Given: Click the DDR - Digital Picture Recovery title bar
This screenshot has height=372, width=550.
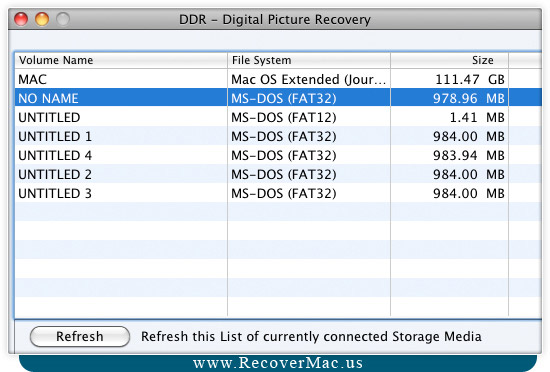Looking at the screenshot, I should tap(275, 19).
